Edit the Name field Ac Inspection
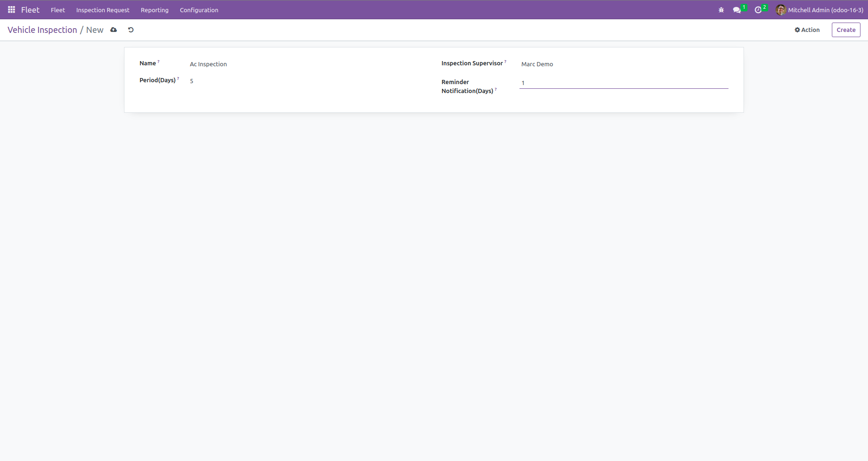 [307, 64]
